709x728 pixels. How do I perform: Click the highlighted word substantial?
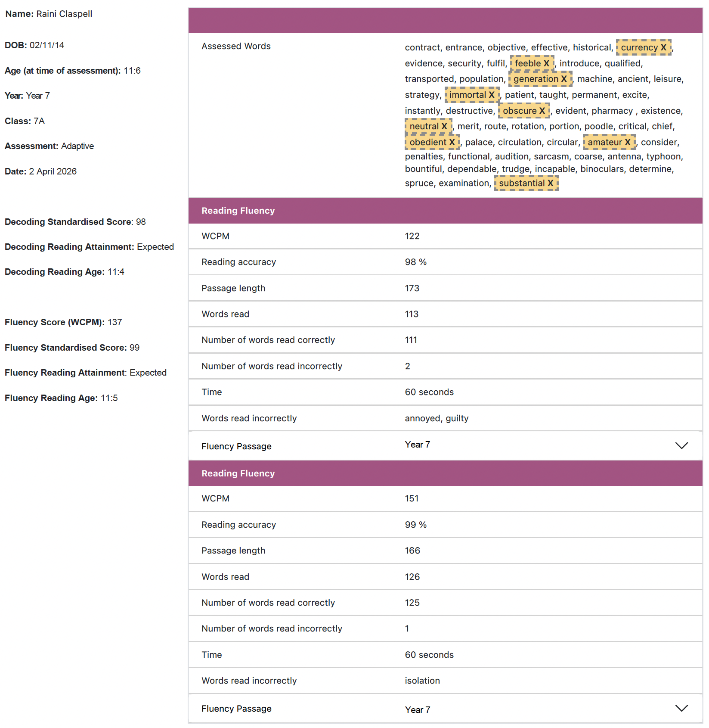(x=522, y=183)
